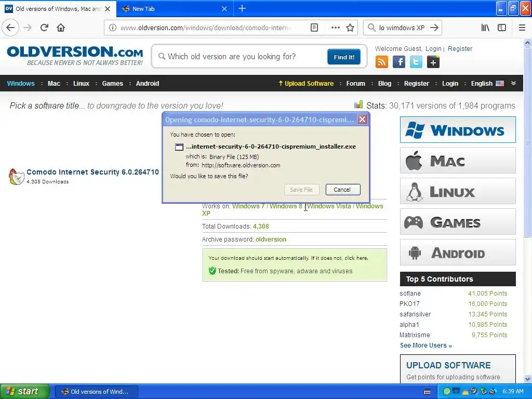The height and width of the screenshot is (399, 532).
Task: Open page actions three-dot menu
Action: (x=335, y=28)
